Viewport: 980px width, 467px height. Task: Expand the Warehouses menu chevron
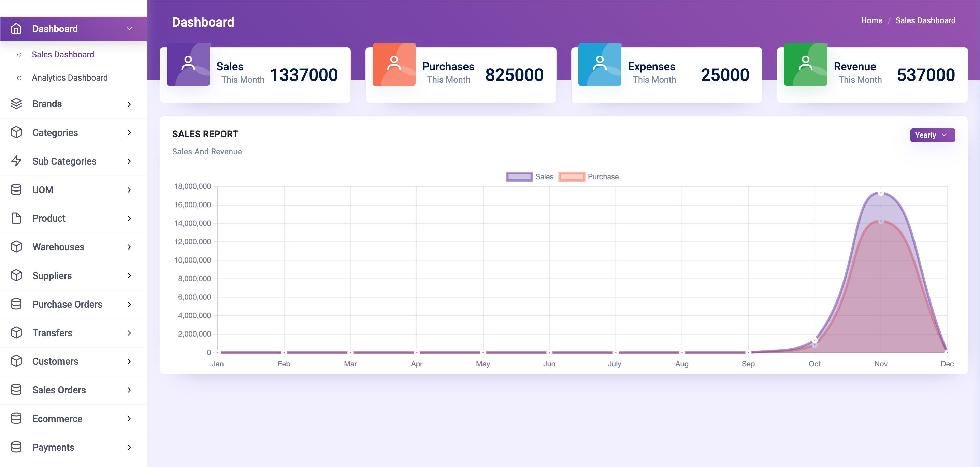[x=129, y=247]
